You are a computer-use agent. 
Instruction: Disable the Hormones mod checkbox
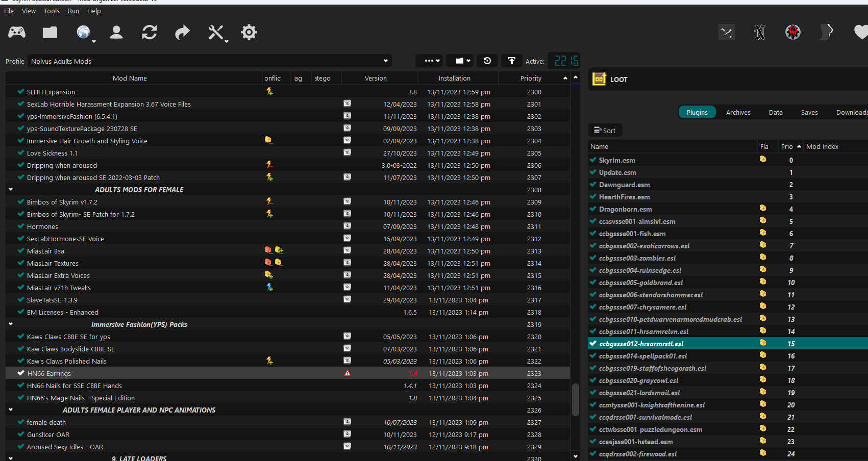[21, 226]
